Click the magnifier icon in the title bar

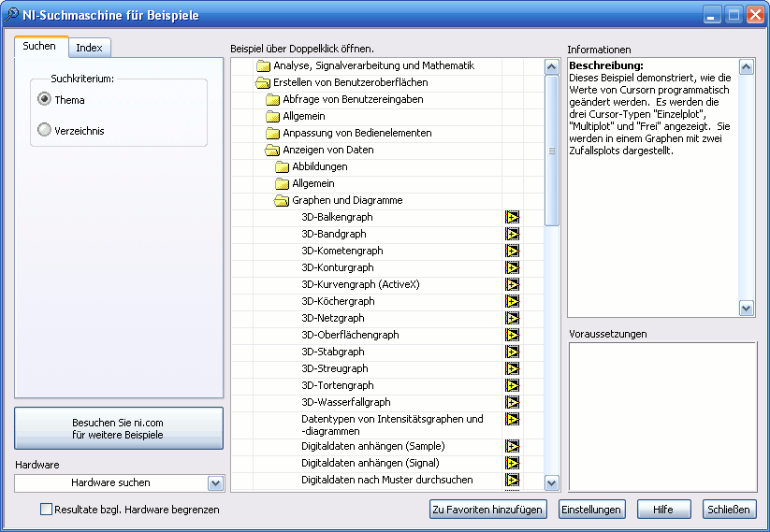pyautogui.click(x=11, y=15)
